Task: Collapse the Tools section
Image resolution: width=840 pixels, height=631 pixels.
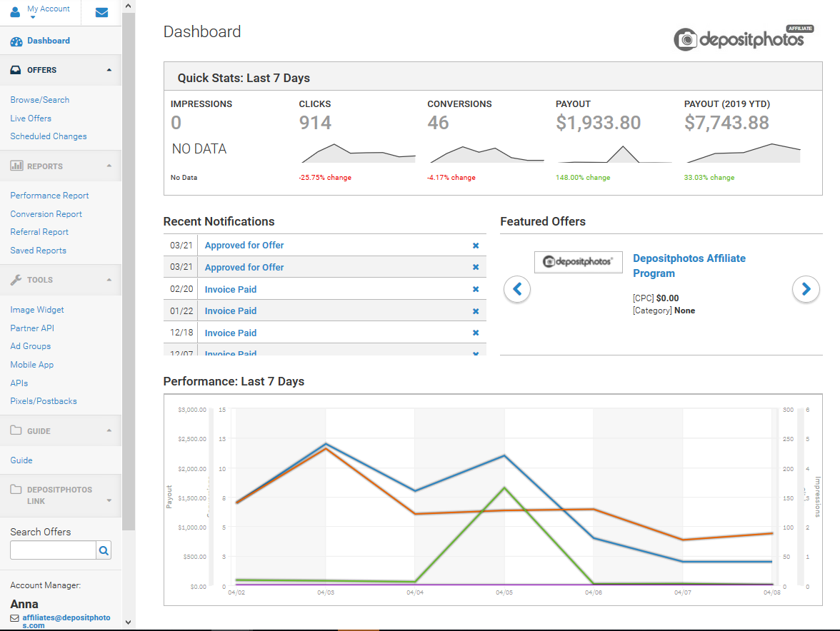Action: (109, 279)
